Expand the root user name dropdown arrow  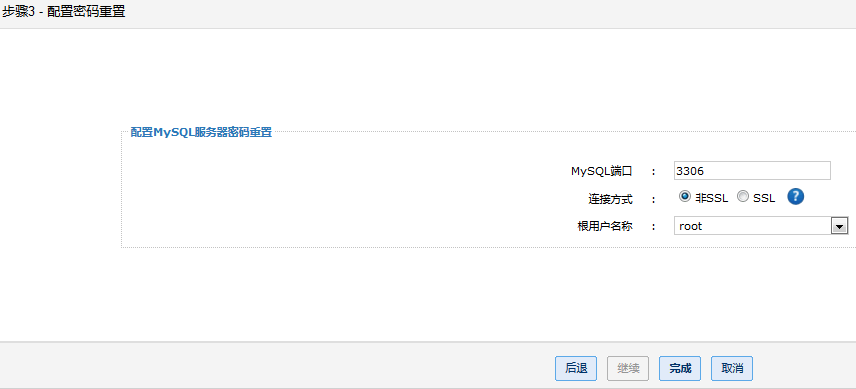point(839,226)
